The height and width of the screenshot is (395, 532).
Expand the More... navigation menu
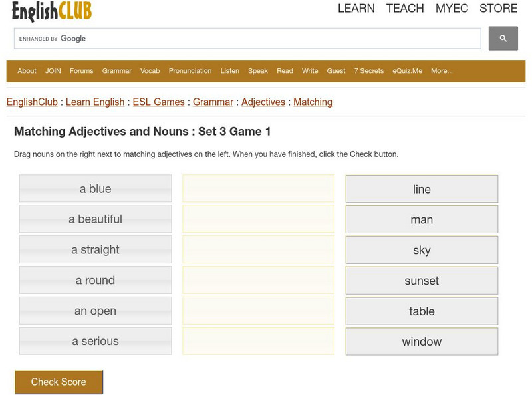[442, 71]
